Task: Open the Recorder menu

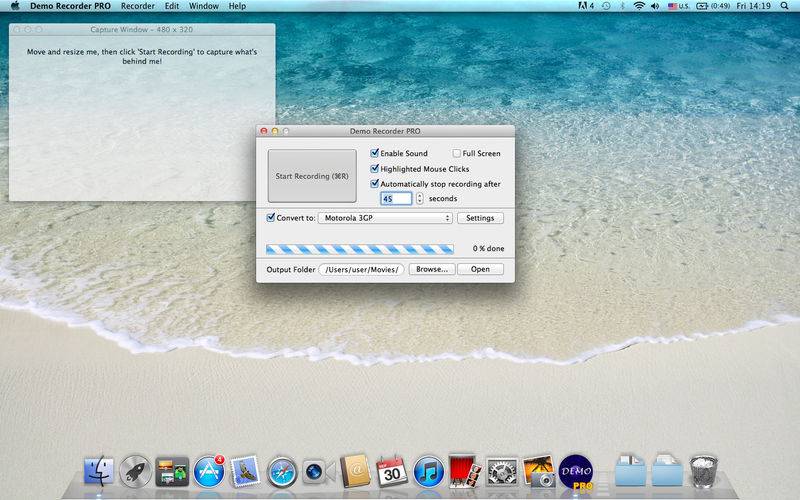Action: pos(138,6)
